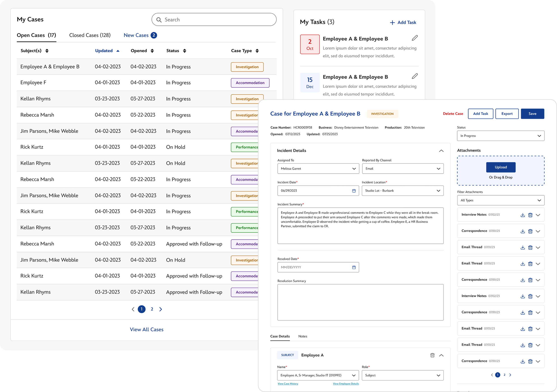Switch to the Closed Cases tab
This screenshot has width=557, height=392.
coord(90,35)
